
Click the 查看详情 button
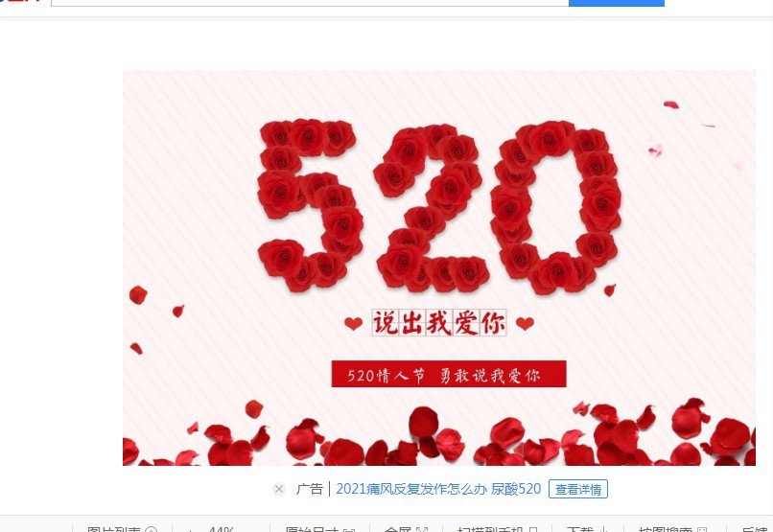578,489
